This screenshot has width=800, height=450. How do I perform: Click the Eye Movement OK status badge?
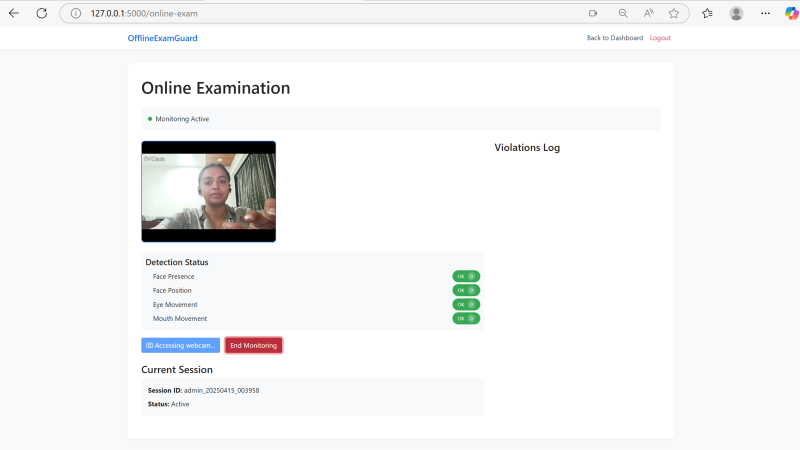(466, 304)
